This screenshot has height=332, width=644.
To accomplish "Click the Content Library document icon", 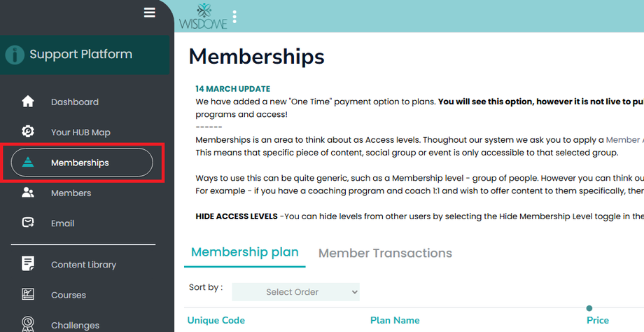I will coord(28,264).
